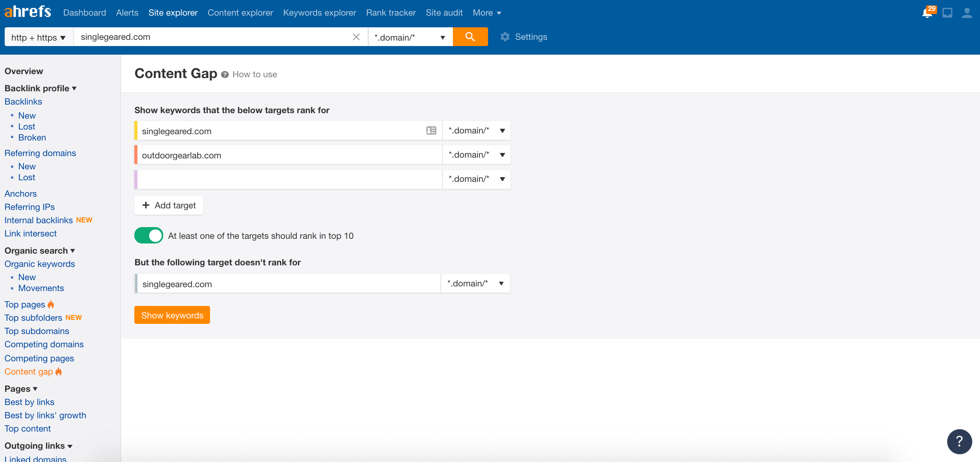This screenshot has height=462, width=980.
Task: Select the Site explorer tab
Action: click(173, 13)
